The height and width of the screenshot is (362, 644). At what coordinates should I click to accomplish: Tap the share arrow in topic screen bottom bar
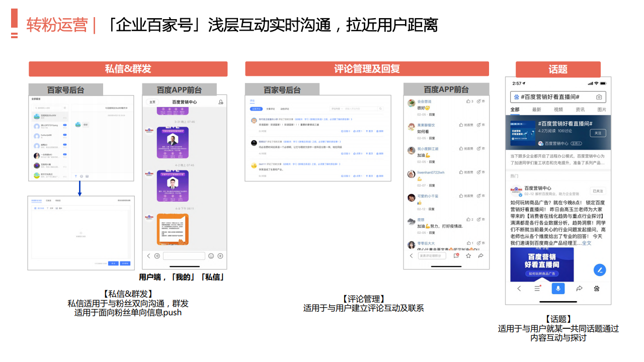[579, 289]
